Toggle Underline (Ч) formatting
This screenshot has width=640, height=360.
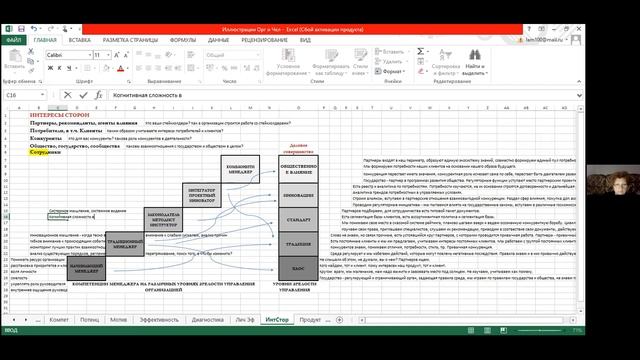[69, 68]
